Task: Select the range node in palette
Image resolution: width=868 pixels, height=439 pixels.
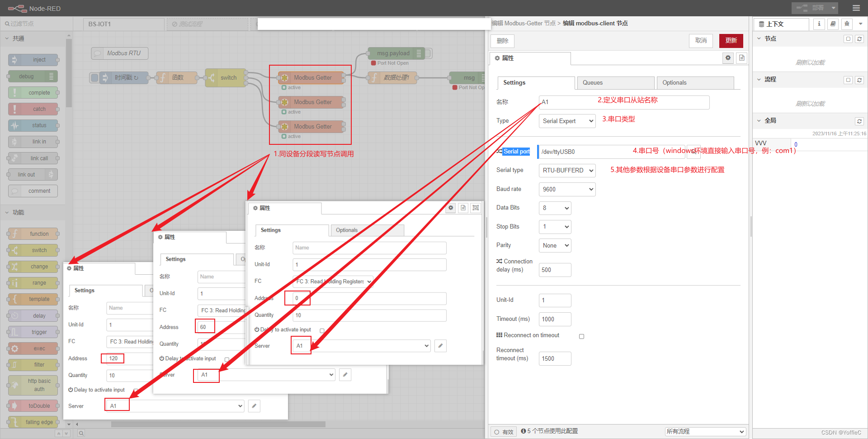Action: [33, 283]
